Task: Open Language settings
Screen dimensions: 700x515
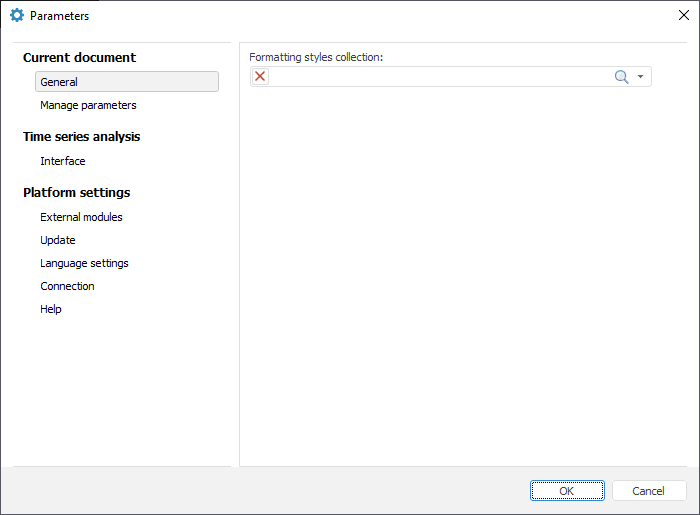Action: click(84, 263)
